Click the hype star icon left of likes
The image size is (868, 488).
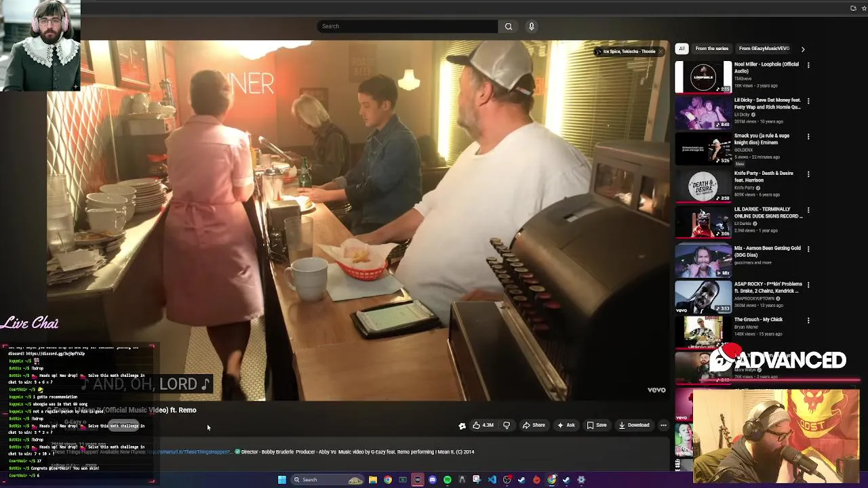[462, 426]
